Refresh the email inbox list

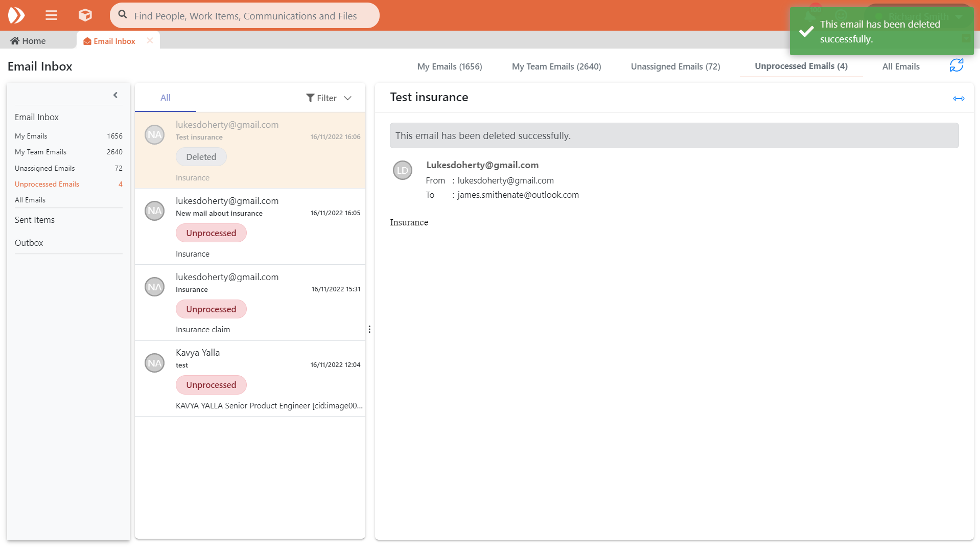956,65
